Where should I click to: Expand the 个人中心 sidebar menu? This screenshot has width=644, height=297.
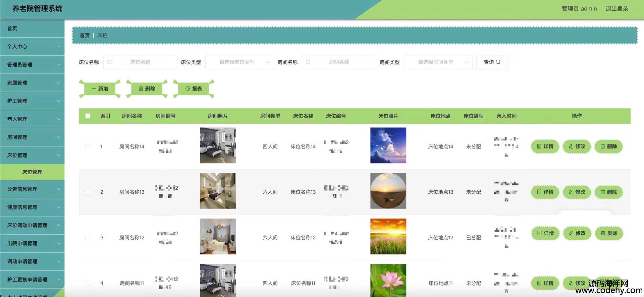(32, 47)
